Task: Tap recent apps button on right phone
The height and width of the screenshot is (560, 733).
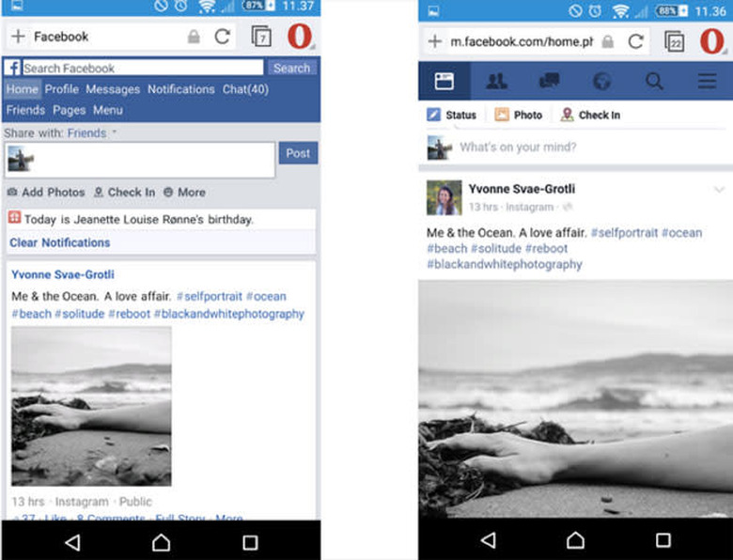Action: pyautogui.click(x=663, y=540)
